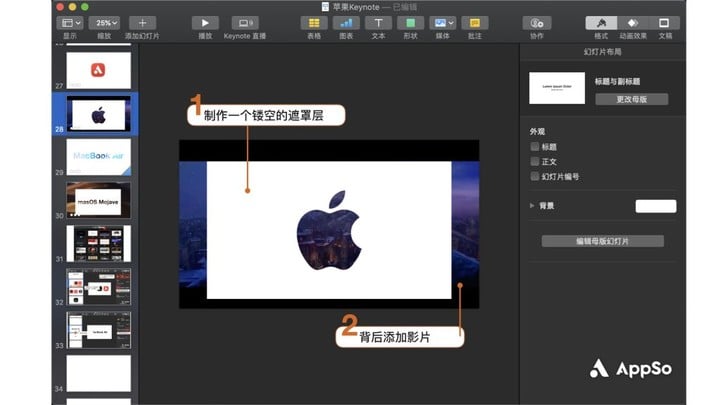Insert a table (表格)

tap(314, 23)
